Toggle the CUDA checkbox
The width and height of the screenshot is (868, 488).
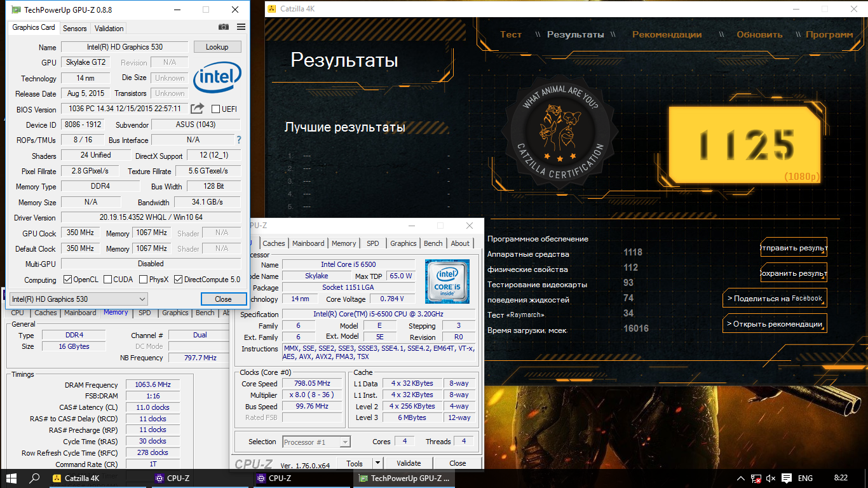click(x=108, y=280)
